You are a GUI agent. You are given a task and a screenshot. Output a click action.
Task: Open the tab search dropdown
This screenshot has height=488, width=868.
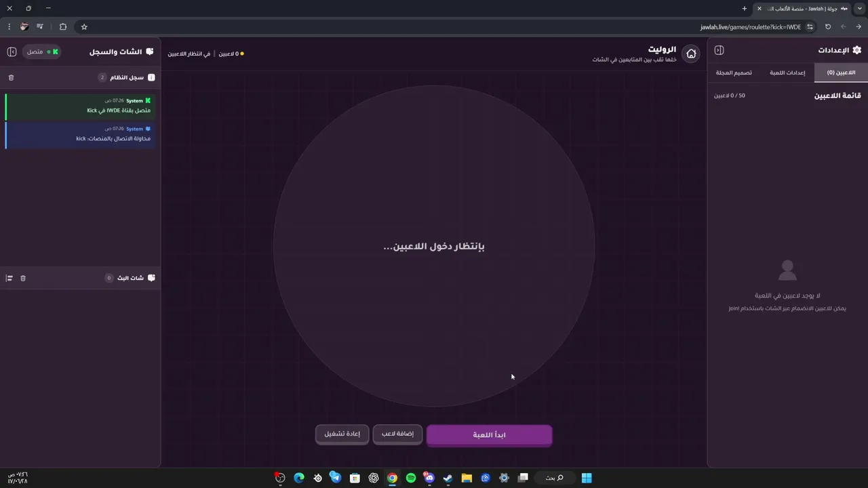860,8
